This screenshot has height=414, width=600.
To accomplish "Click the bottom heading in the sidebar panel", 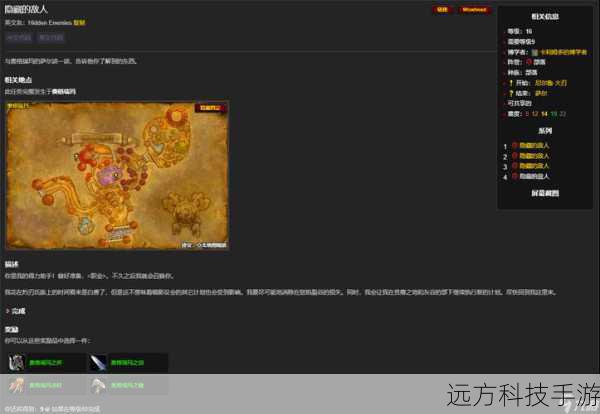I will 545,193.
